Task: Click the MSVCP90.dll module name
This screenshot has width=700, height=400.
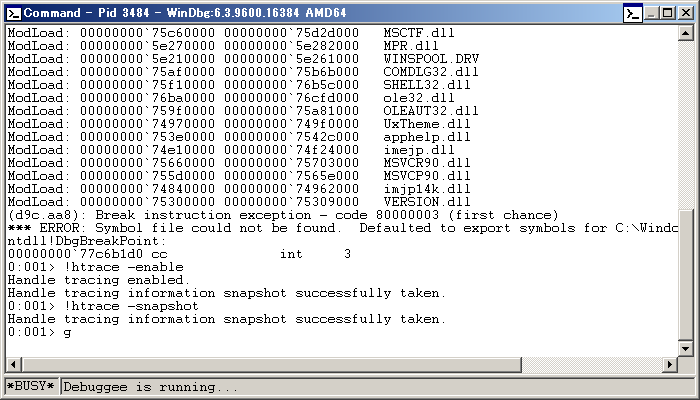Action: coord(427,175)
